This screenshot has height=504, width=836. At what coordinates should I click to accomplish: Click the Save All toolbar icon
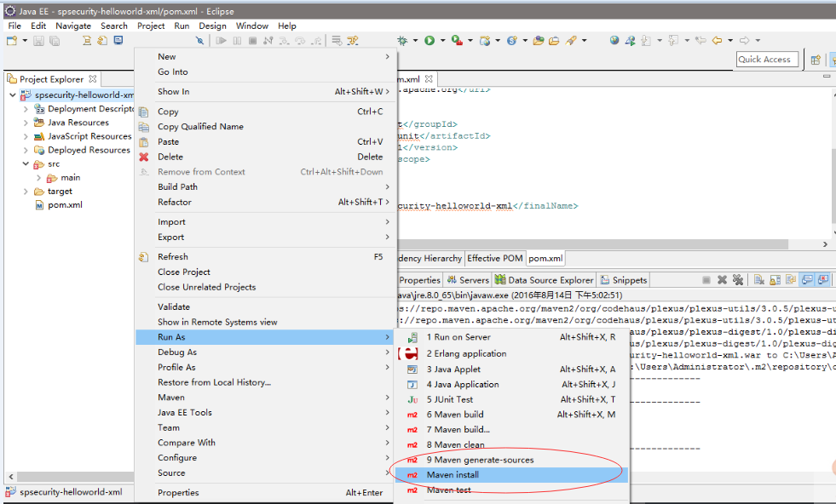click(55, 41)
